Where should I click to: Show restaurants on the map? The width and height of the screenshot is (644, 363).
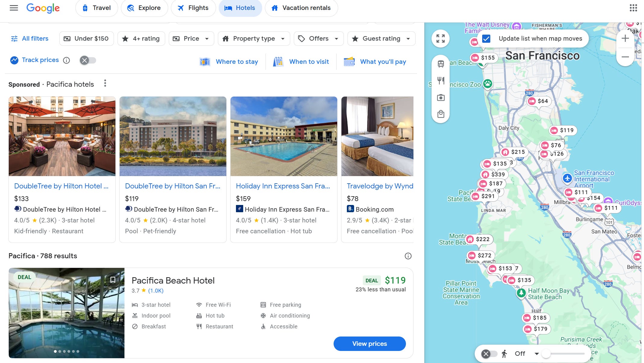point(441,80)
